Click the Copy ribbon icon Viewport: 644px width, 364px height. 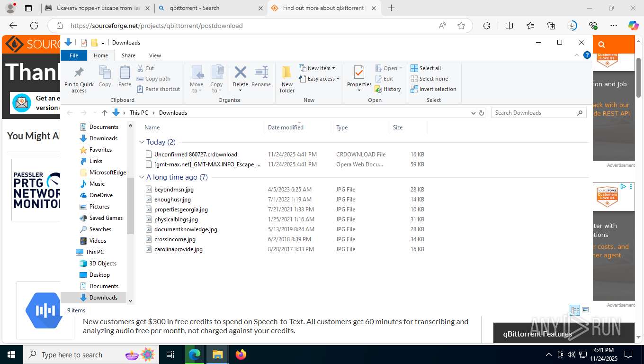pos(105,73)
